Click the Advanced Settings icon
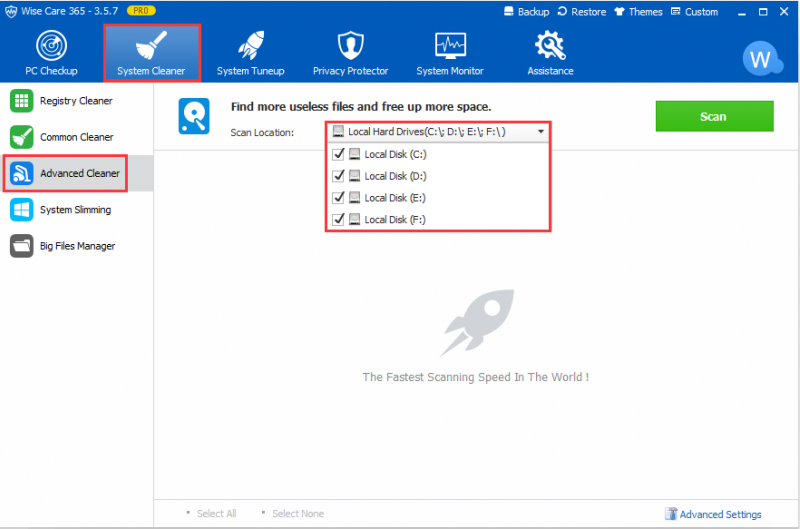800x529 pixels. click(x=671, y=514)
